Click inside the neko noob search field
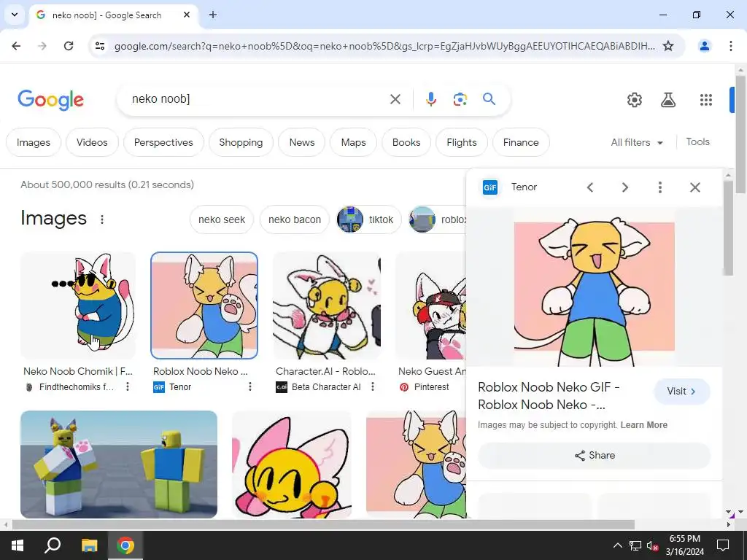 pyautogui.click(x=258, y=99)
